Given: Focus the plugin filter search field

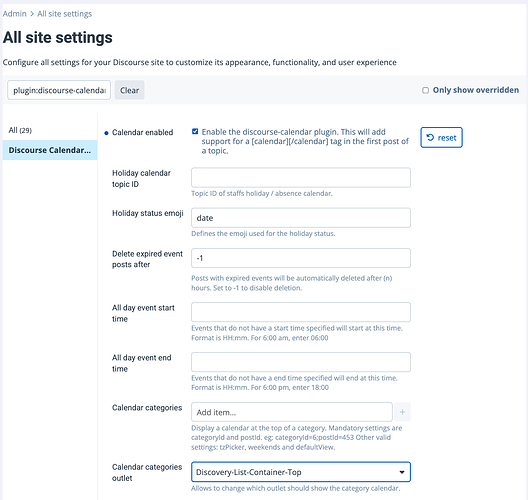Looking at the screenshot, I should click(x=59, y=90).
